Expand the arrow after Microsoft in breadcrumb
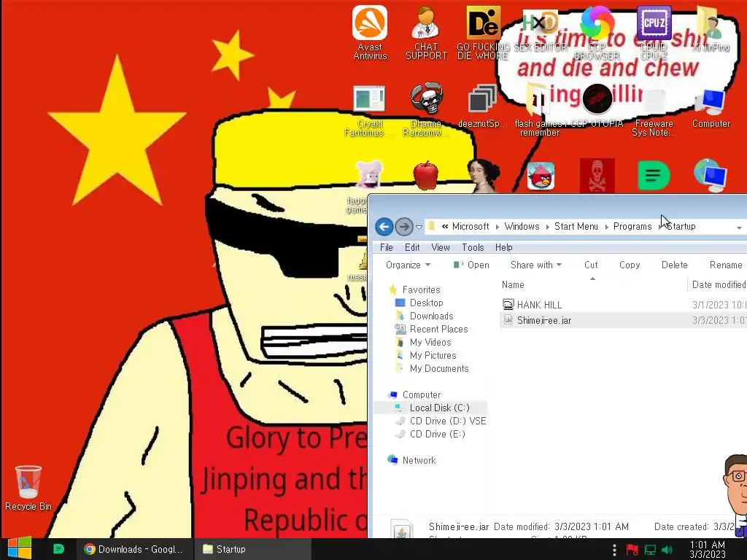The height and width of the screenshot is (560, 747). click(498, 227)
